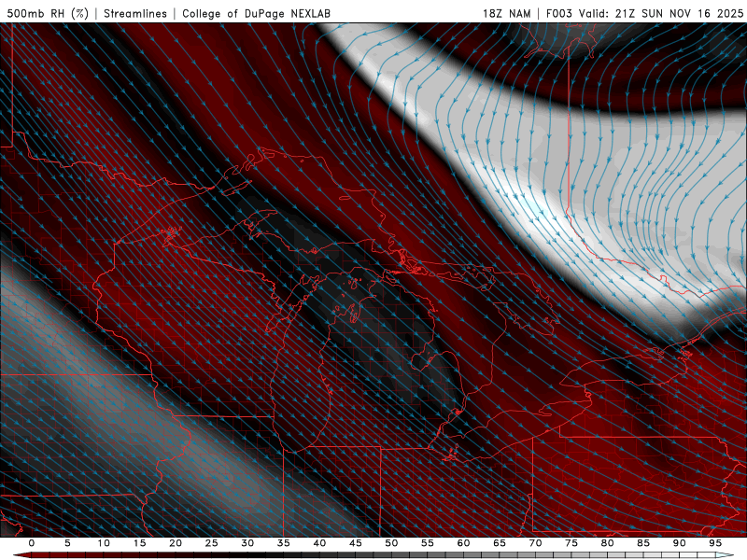Click the '45' label on the colorbar
The width and height of the screenshot is (747, 560).
click(x=356, y=543)
